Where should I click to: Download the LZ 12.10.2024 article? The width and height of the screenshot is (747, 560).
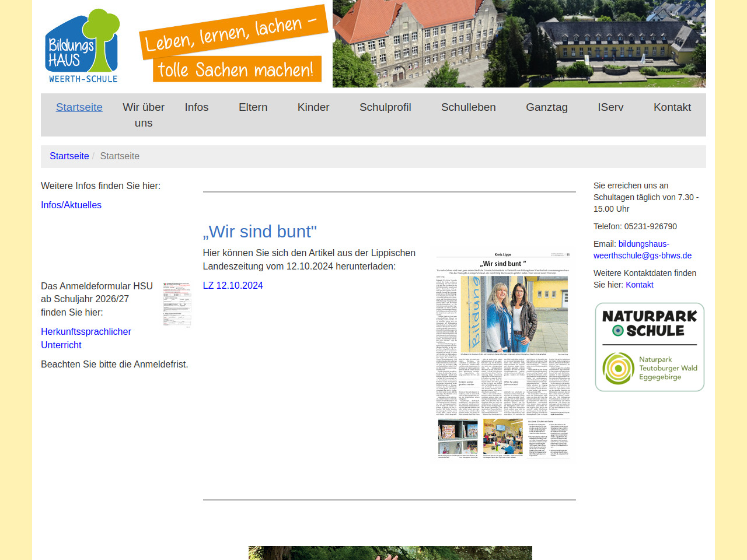click(233, 286)
